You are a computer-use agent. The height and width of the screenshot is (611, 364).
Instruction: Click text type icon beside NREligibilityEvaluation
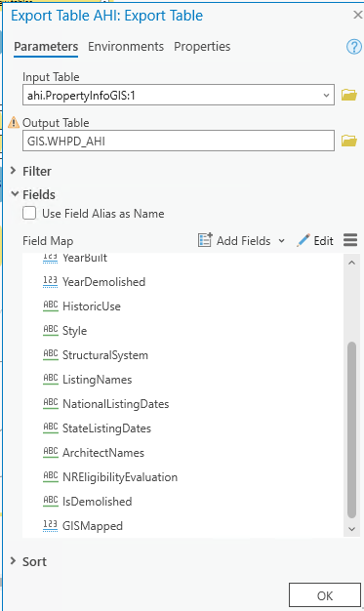(x=51, y=476)
